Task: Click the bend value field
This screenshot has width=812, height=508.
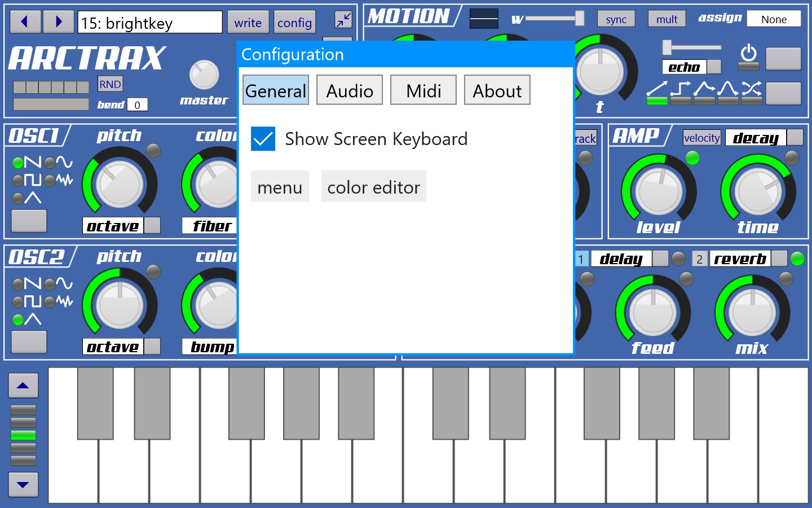Action: pos(137,105)
